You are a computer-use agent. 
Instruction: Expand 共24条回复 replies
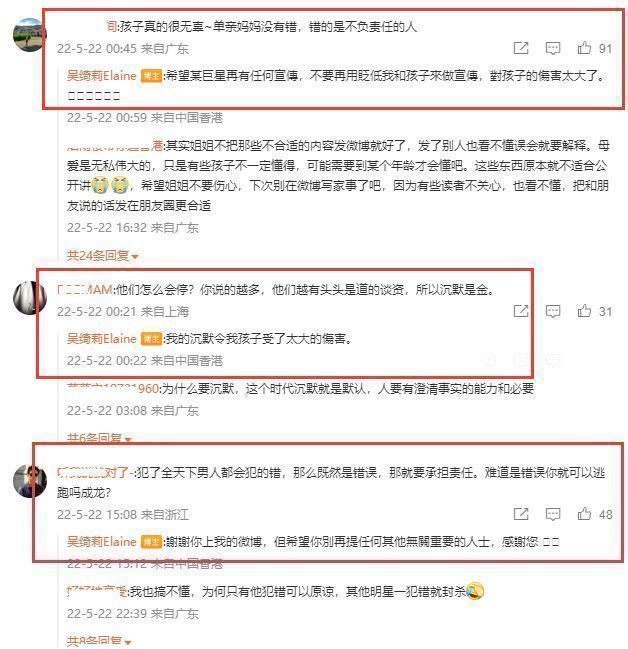102,256
